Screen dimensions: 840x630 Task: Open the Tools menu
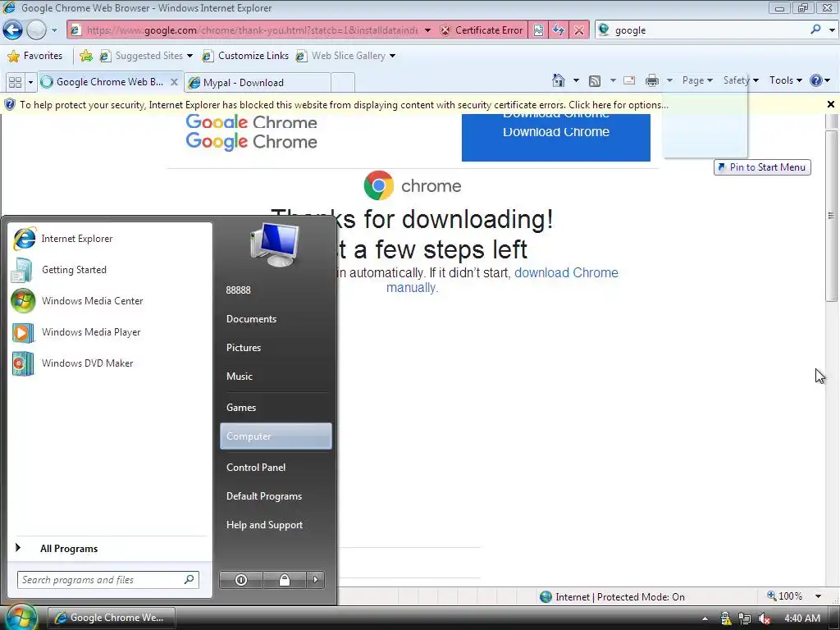(x=785, y=80)
